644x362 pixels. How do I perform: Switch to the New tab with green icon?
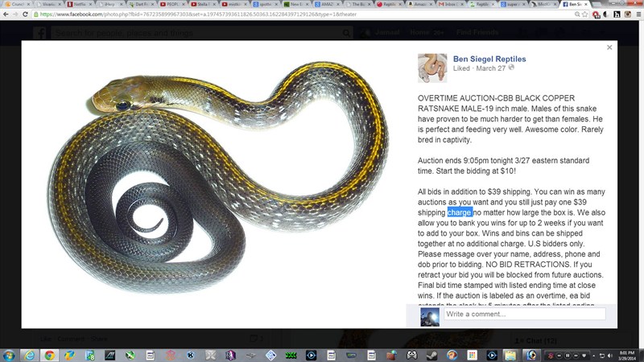[x=295, y=4]
